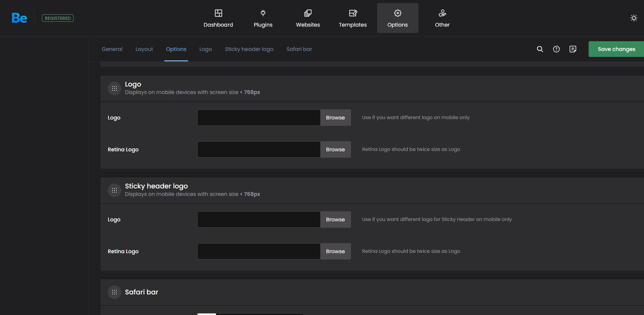The image size is (644, 315).
Task: Click the Be logo icon
Action: click(19, 18)
